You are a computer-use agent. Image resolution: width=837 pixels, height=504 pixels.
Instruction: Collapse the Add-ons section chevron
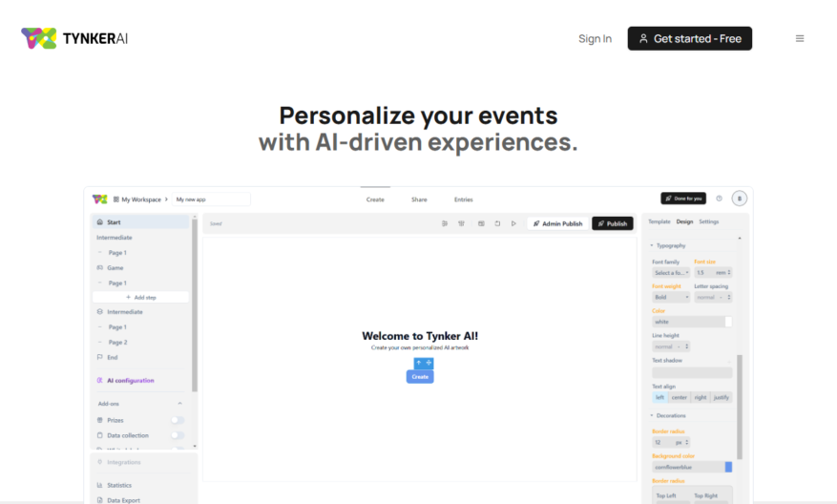[179, 404]
